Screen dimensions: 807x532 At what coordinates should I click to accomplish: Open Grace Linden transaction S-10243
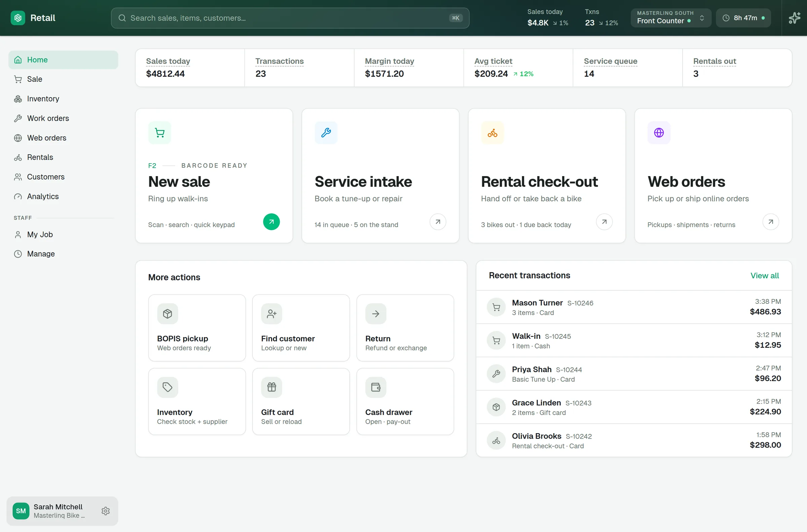click(x=633, y=407)
